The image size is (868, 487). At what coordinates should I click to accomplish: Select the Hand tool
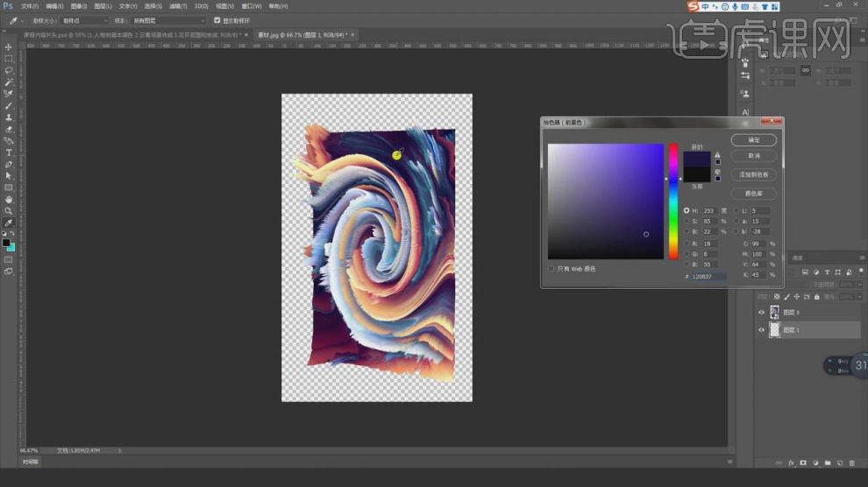(x=9, y=199)
